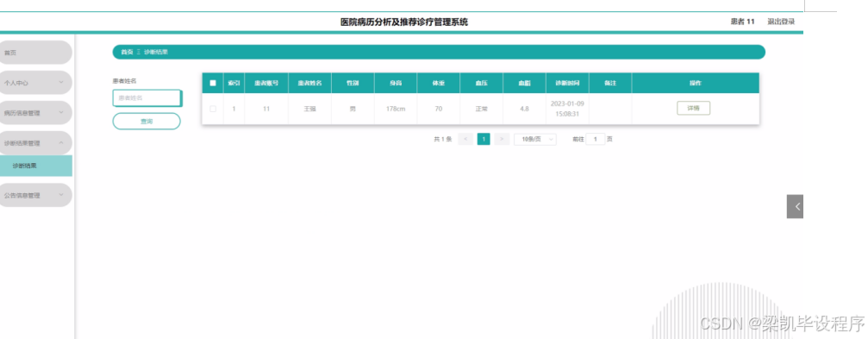Click the 备注 column header
The height and width of the screenshot is (339, 868).
point(610,83)
